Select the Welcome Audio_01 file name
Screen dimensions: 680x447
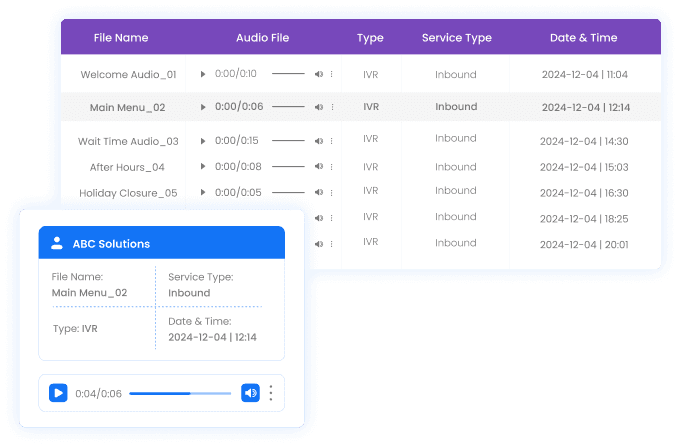128,75
